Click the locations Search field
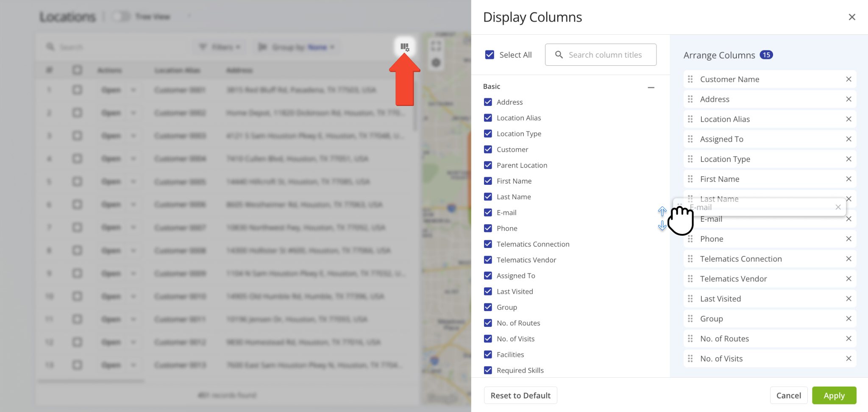Screen dimensions: 868x412 pos(114,47)
